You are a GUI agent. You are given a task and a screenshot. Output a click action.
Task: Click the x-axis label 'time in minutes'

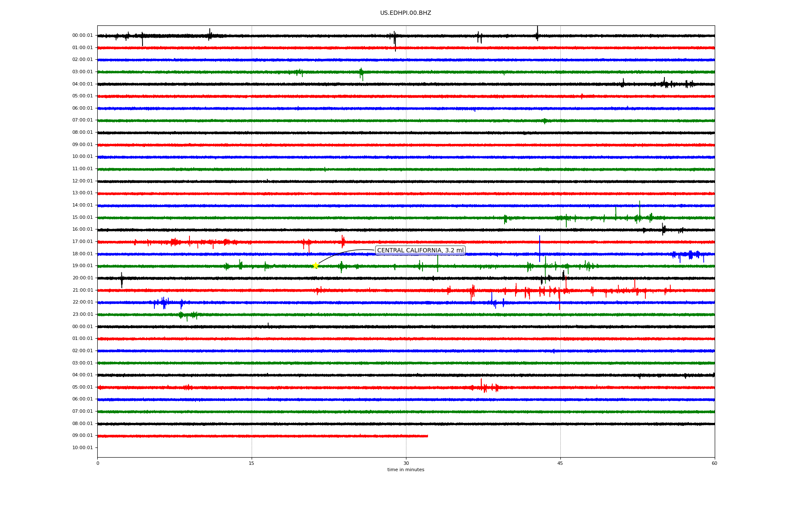[406, 470]
